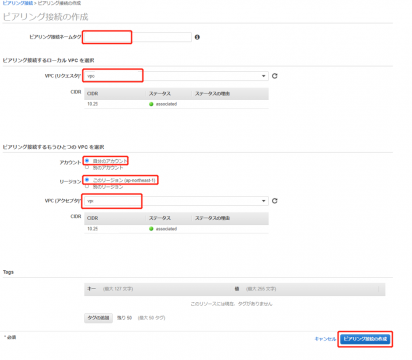Click the ピアリング接続の作成 button
The width and height of the screenshot is (412, 360).
[x=365, y=339]
